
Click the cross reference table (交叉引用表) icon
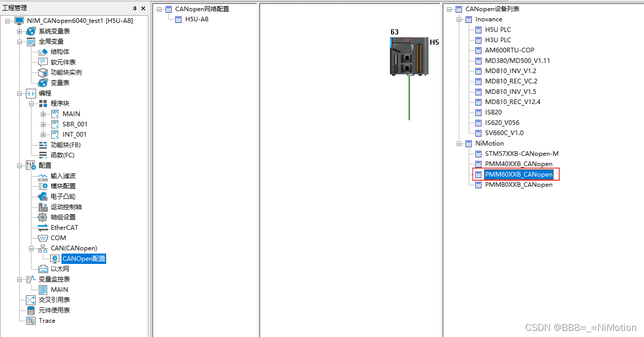31,300
